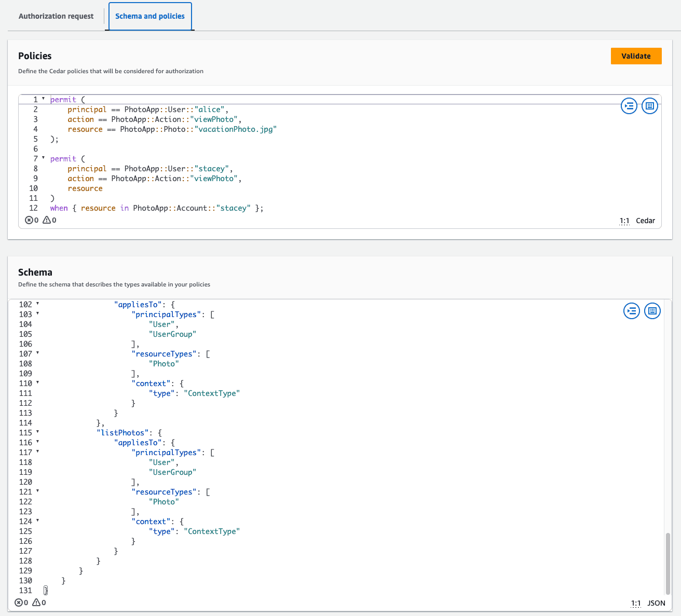Screen dimensions: 681x616
Task: Click the auto-indent icon in the Policies editor
Action: (x=629, y=106)
